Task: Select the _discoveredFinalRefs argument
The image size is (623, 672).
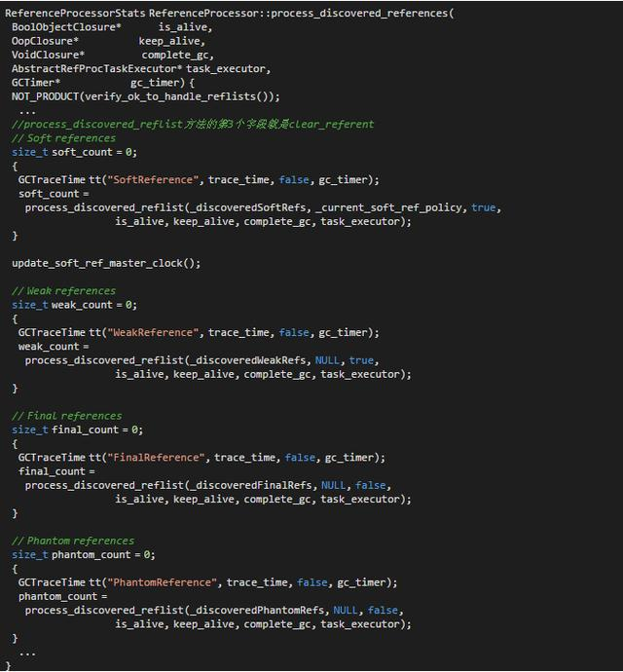Action: point(250,485)
